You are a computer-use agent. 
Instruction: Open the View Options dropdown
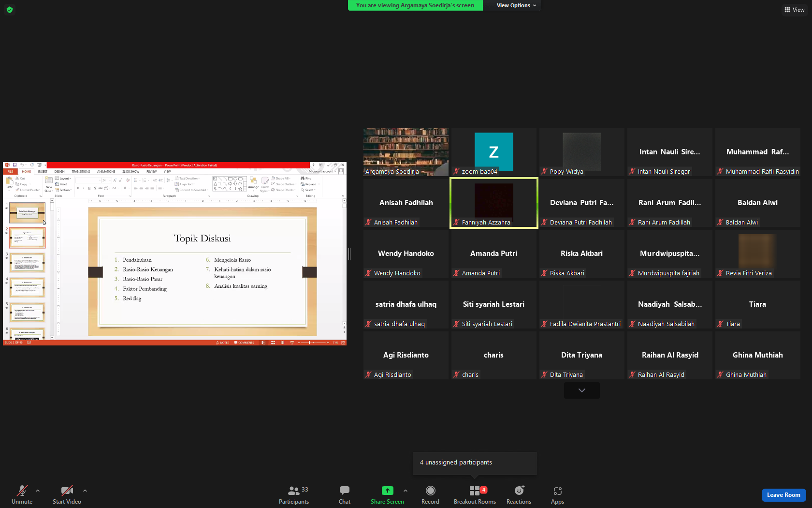click(516, 5)
